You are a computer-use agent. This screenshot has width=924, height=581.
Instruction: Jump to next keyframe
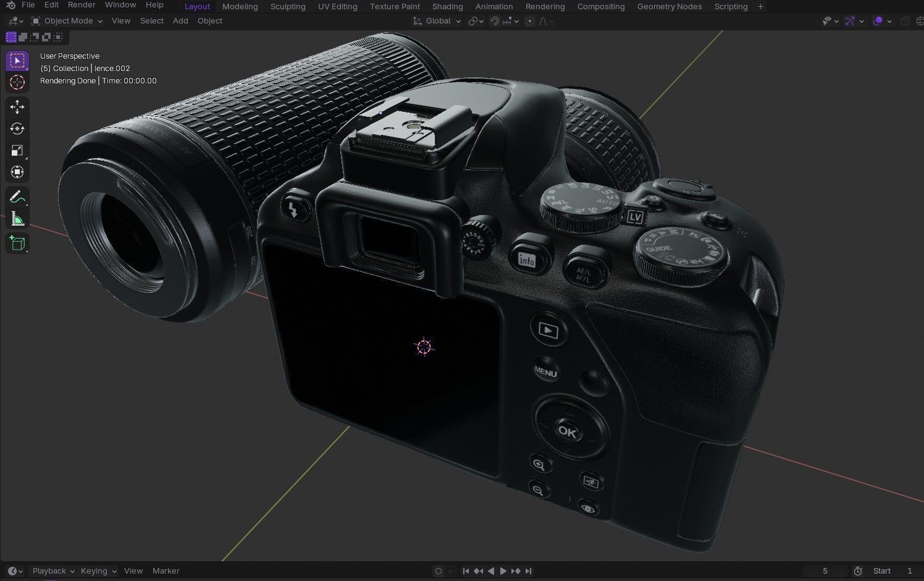[516, 571]
